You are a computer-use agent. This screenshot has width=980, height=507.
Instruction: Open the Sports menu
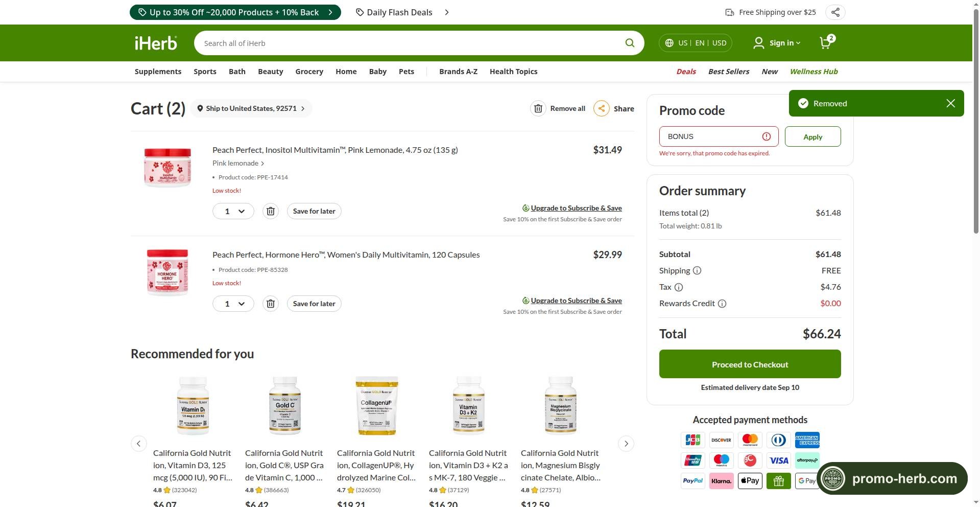(x=205, y=72)
